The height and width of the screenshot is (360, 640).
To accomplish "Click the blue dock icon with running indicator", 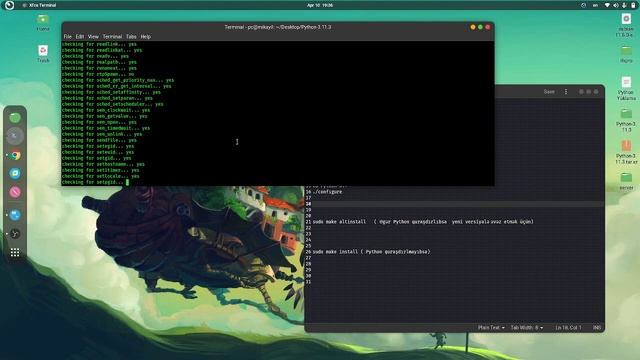I will pos(15,215).
